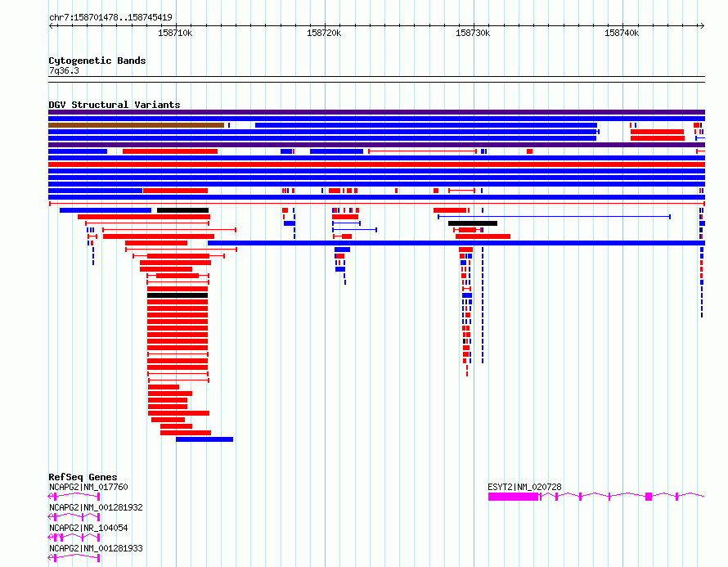The width and height of the screenshot is (728, 567).
Task: Click the Cytogenetic Bands track title
Action: (97, 61)
